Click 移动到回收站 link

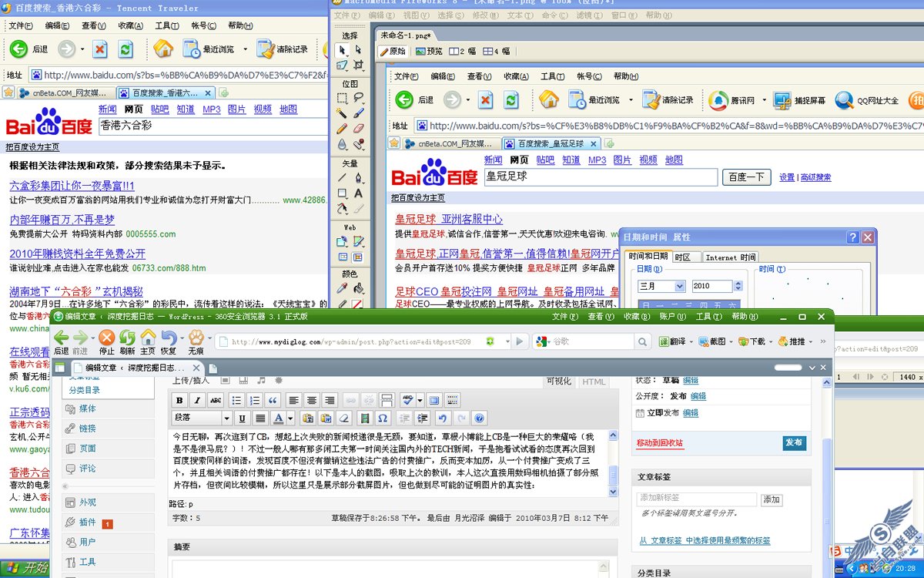point(660,443)
